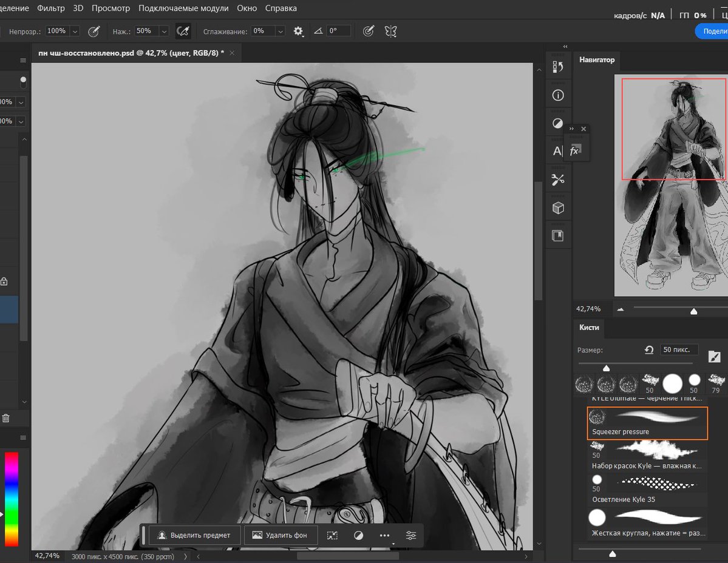Toggle airbrush build-up mode
This screenshot has width=728, height=563.
[x=183, y=31]
